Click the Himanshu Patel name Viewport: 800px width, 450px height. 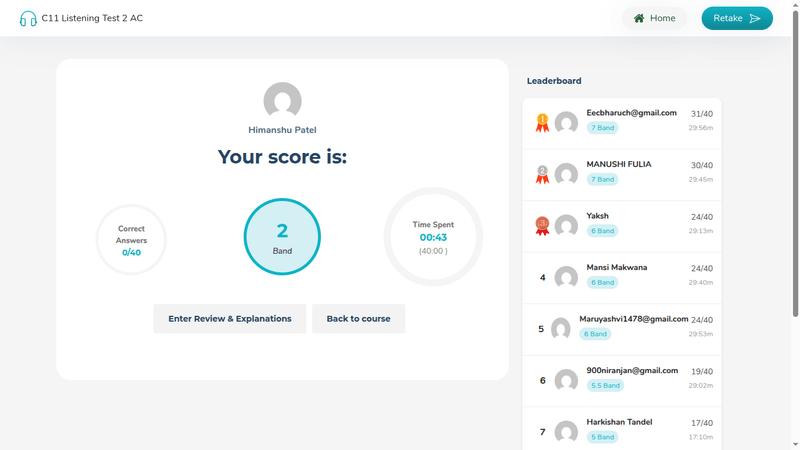282,130
